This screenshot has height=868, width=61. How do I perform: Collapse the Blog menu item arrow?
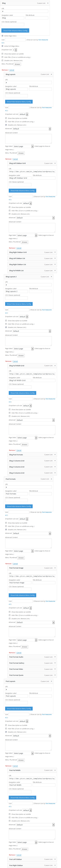(48, 3)
